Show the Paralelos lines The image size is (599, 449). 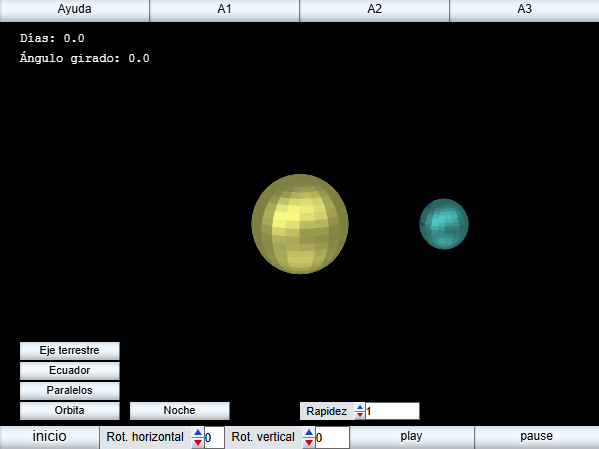pyautogui.click(x=70, y=391)
